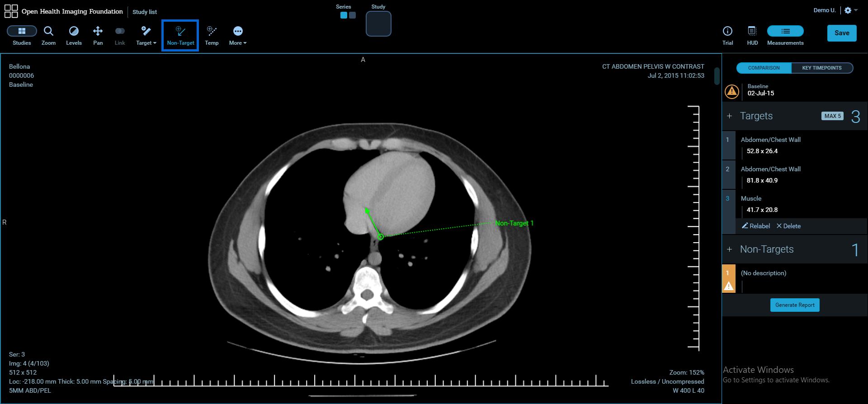Activate the Levels tool
This screenshot has height=404, width=868.
click(74, 35)
